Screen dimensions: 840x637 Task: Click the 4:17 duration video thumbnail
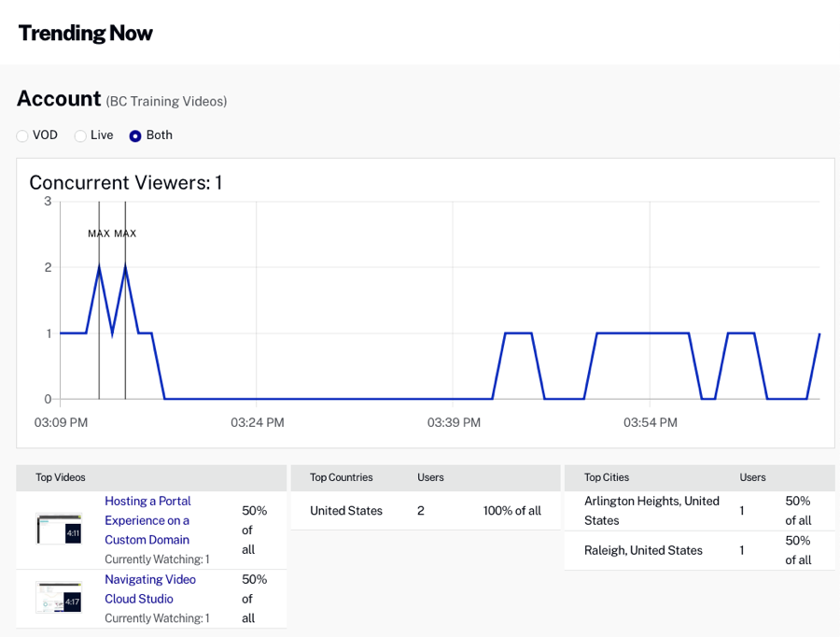tap(59, 597)
